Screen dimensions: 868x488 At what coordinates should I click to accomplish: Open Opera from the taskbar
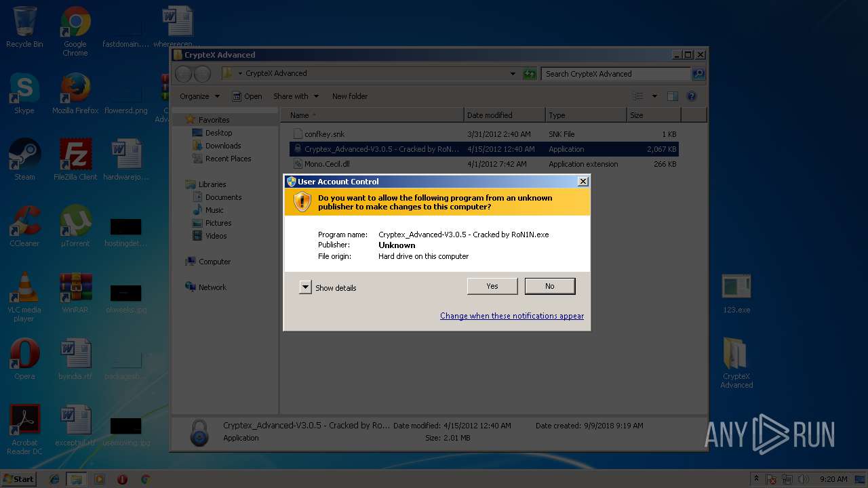pos(122,479)
